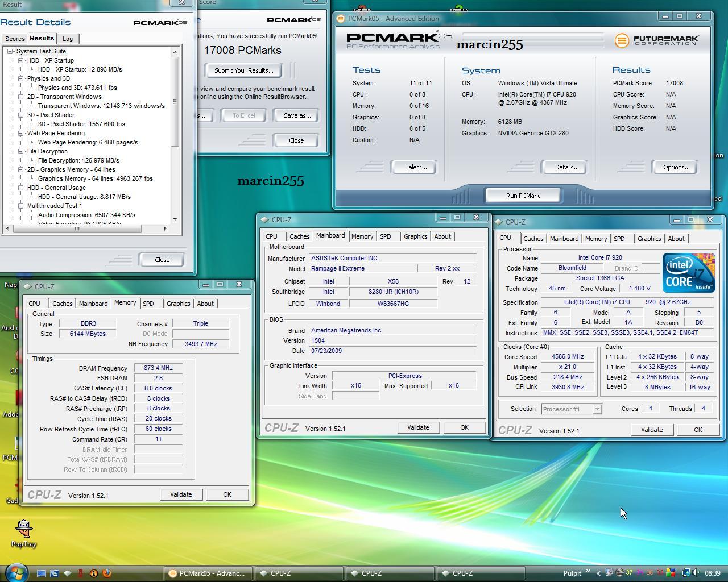Collapse the 3D - Pixel Shader node
Viewport: 728px width, 582px height.
(x=20, y=115)
